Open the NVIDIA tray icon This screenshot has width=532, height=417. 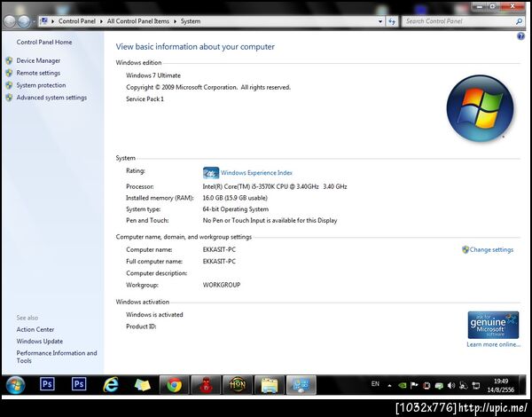(403, 385)
